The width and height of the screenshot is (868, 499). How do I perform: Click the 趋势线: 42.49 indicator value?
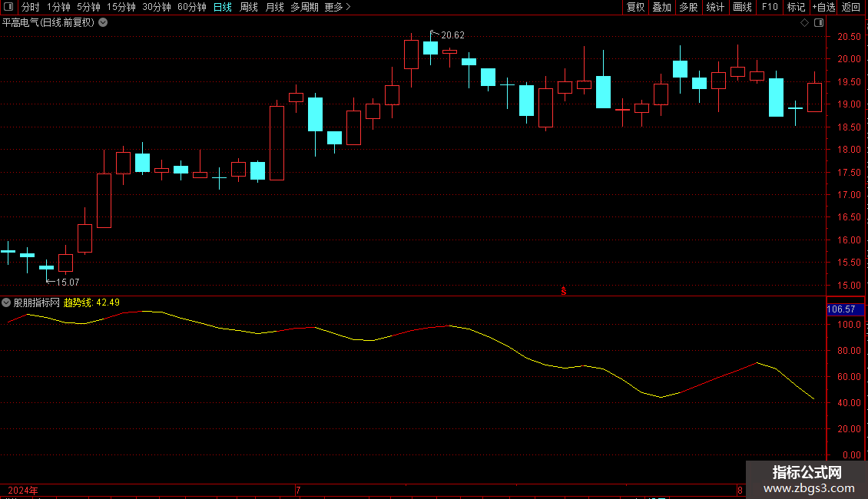(92, 302)
